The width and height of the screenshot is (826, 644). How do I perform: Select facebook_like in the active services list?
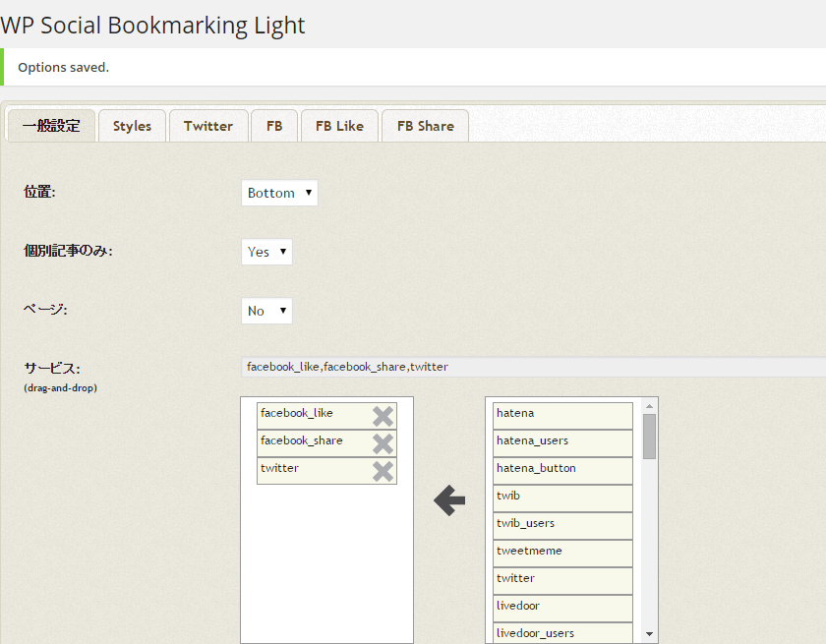(x=326, y=417)
